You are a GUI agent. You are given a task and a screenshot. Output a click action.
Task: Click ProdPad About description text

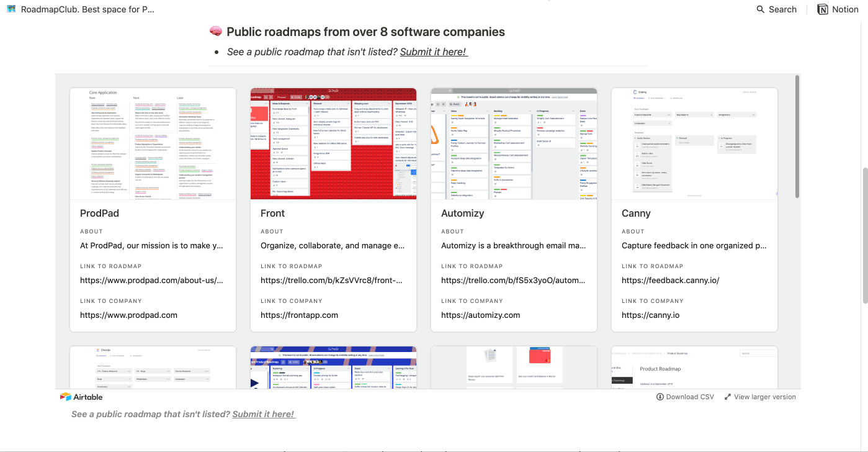click(x=151, y=245)
